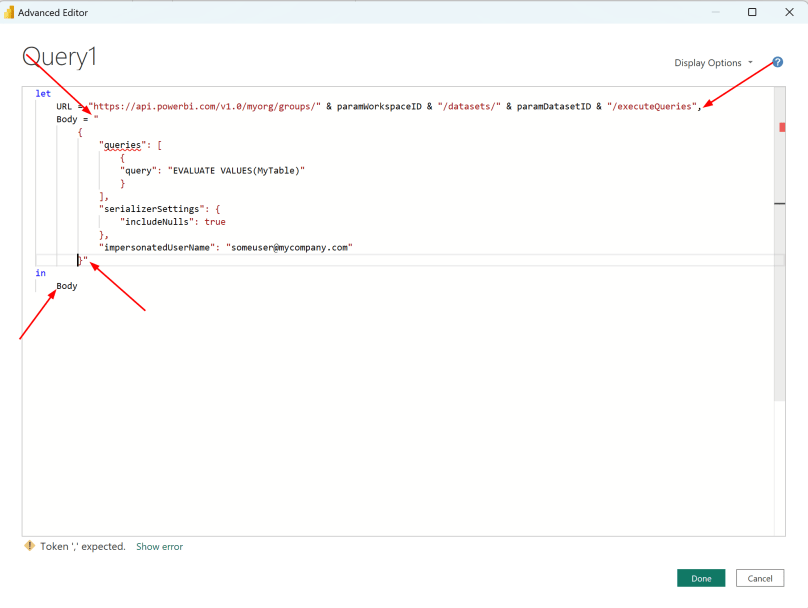
Task: Click the blue help question mark icon
Action: tap(777, 62)
